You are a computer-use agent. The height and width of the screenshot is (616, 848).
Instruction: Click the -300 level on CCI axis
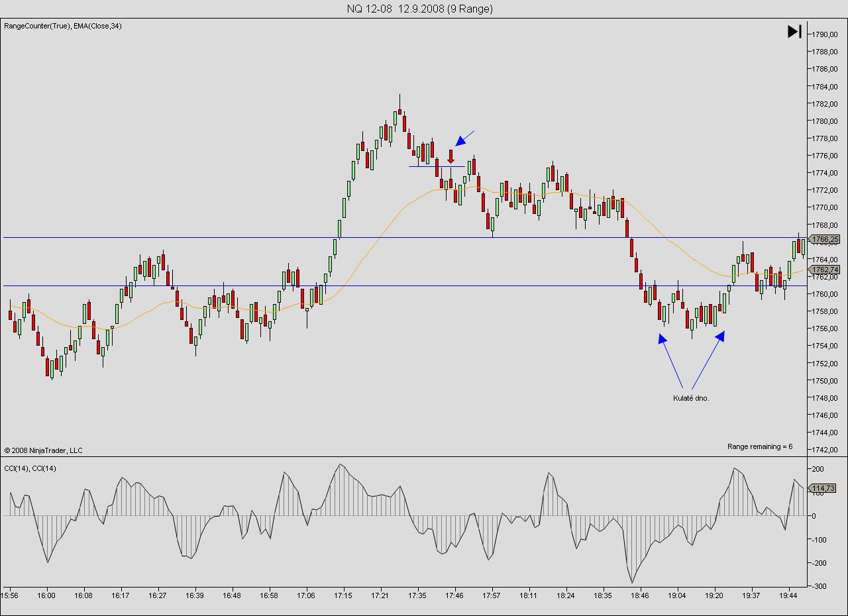click(820, 587)
